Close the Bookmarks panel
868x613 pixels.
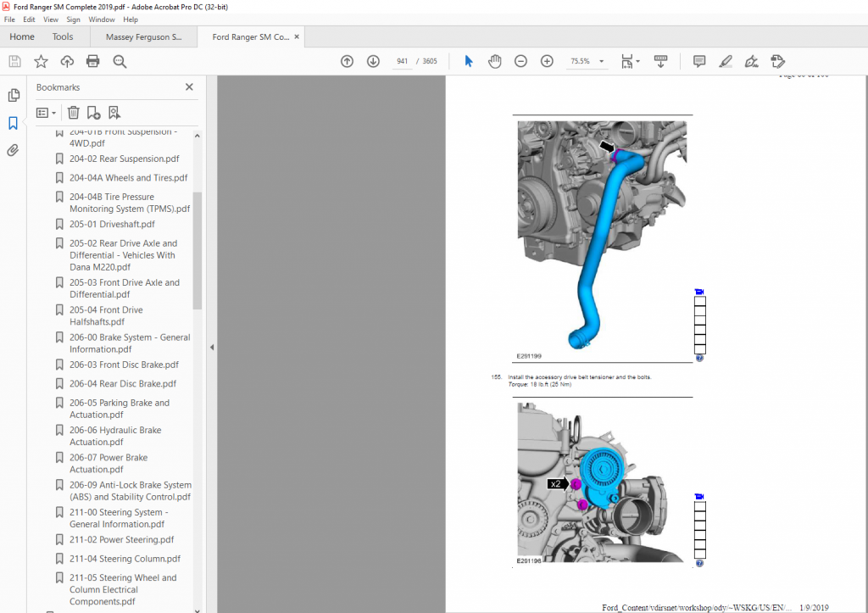(x=189, y=87)
